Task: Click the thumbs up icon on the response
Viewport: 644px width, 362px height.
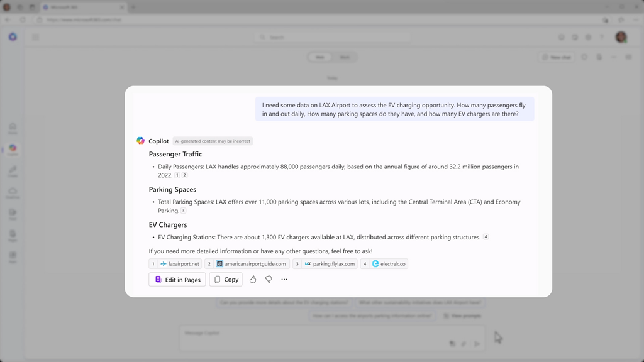Action: (x=253, y=280)
